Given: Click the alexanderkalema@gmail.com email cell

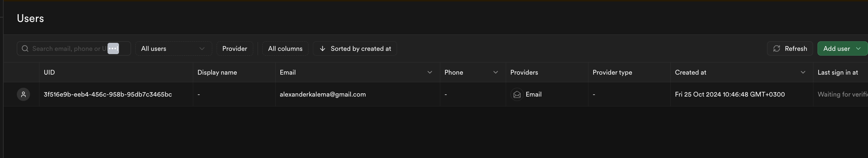Looking at the screenshot, I should pyautogui.click(x=322, y=94).
